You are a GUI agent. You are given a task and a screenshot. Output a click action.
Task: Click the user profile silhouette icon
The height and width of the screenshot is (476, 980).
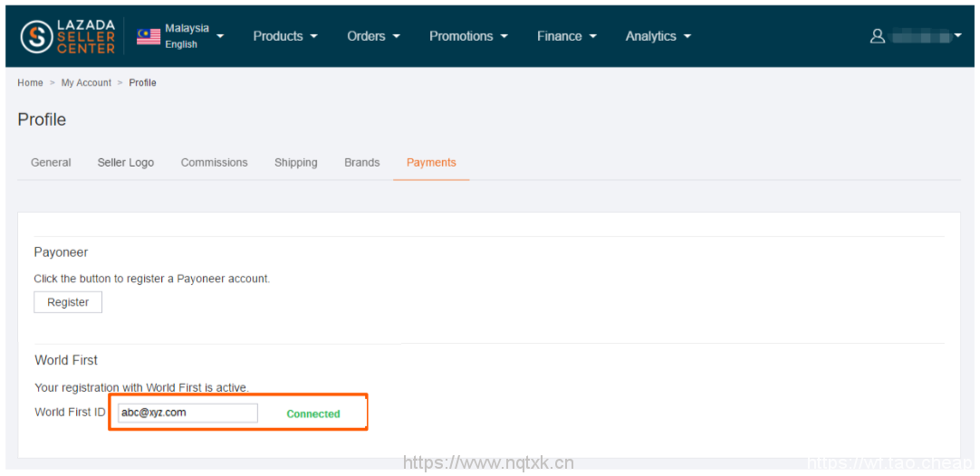[877, 36]
